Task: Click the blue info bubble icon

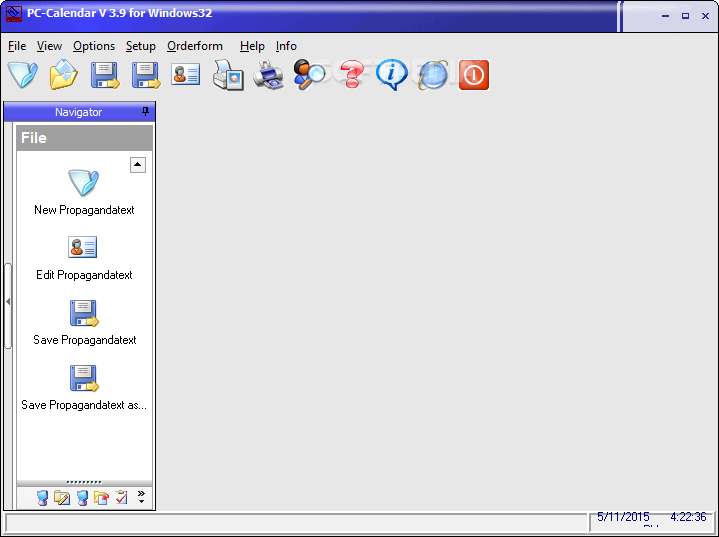Action: pyautogui.click(x=392, y=74)
